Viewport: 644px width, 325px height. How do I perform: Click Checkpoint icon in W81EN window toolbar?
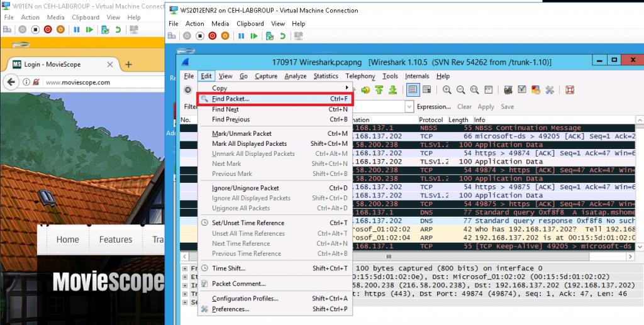(105, 30)
